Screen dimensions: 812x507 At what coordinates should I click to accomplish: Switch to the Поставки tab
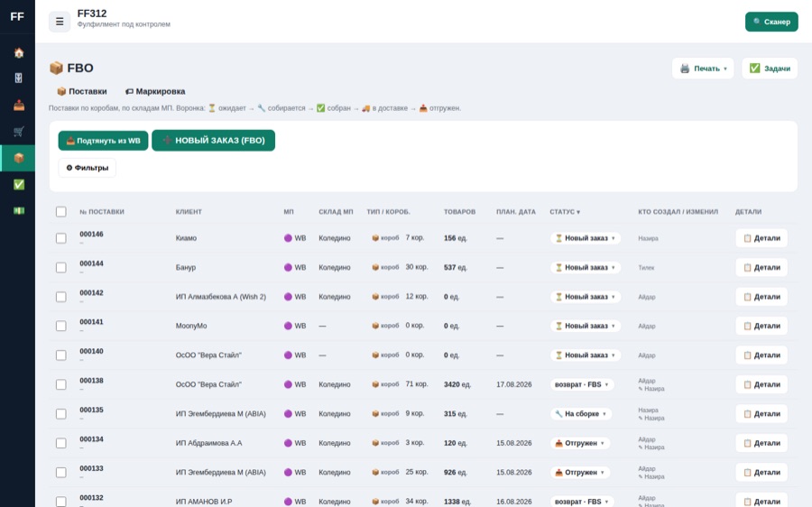82,91
